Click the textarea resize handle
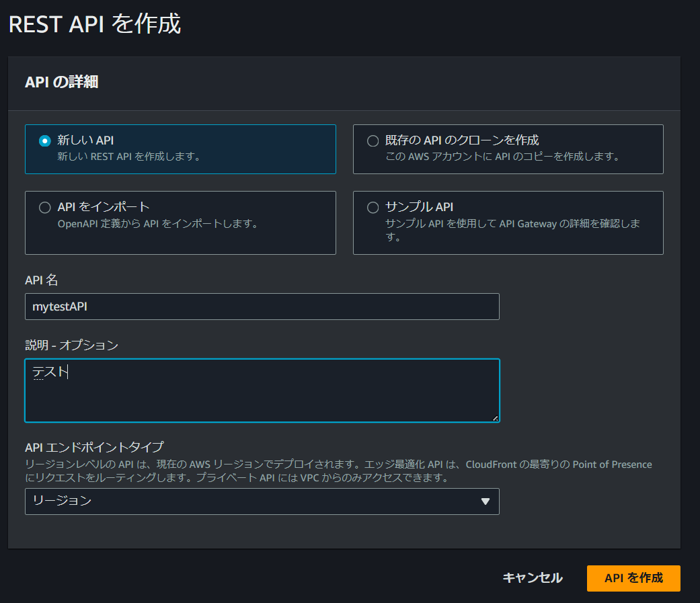This screenshot has height=603, width=700. 496,418
